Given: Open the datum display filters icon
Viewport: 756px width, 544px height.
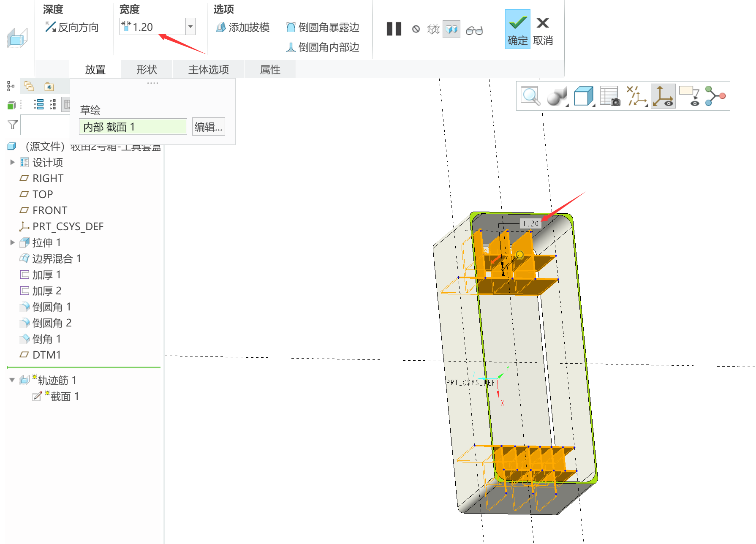Looking at the screenshot, I should [x=637, y=96].
